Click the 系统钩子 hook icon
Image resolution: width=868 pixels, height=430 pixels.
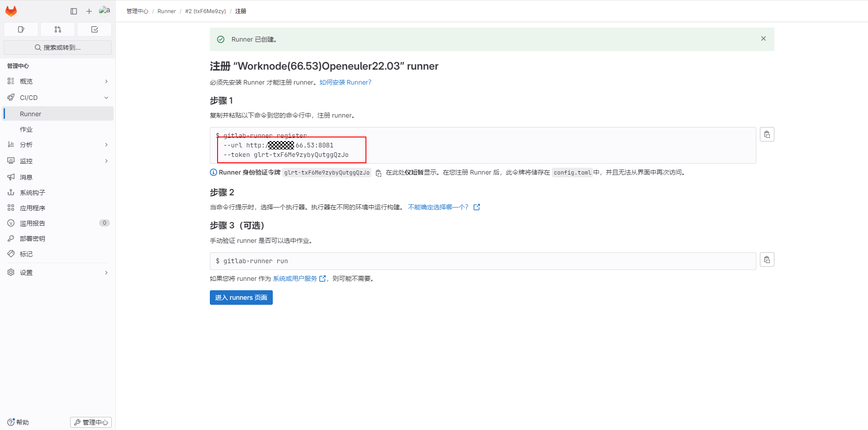click(11, 193)
